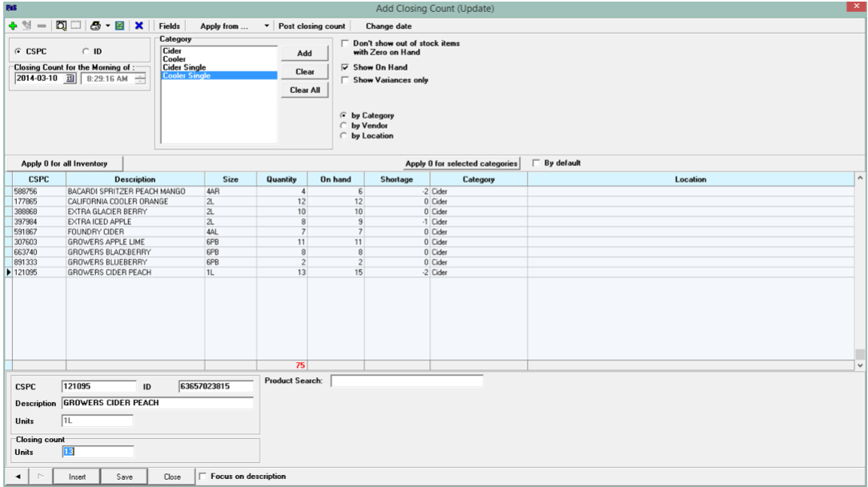868x487 pixels.
Task: Click Apply 0 for all Inventory button
Action: (64, 163)
